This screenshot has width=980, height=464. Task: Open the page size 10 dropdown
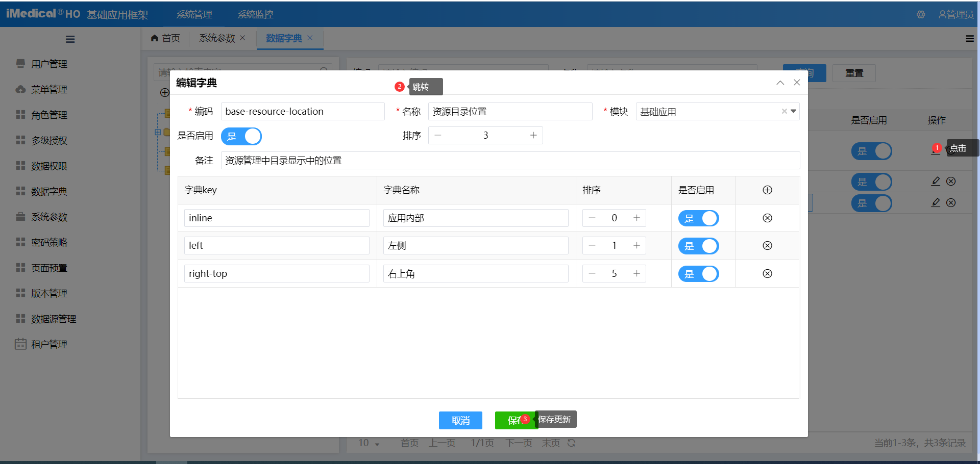tap(369, 443)
